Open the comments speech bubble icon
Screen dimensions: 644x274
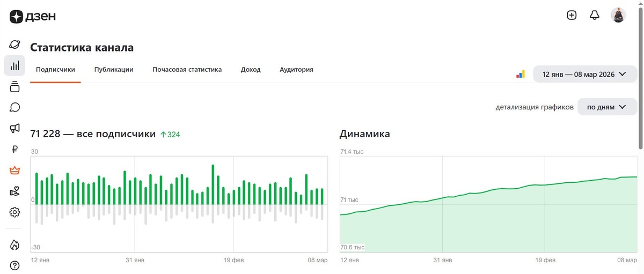tap(15, 107)
